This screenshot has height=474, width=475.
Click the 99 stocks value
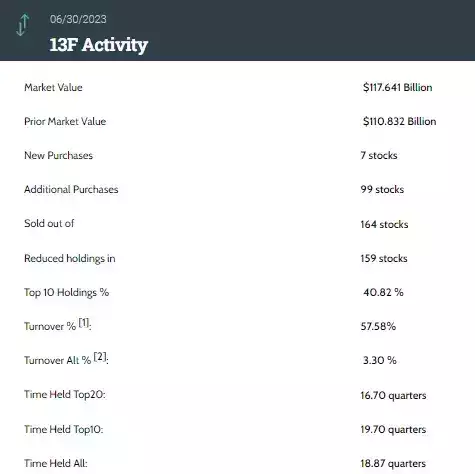pos(382,189)
